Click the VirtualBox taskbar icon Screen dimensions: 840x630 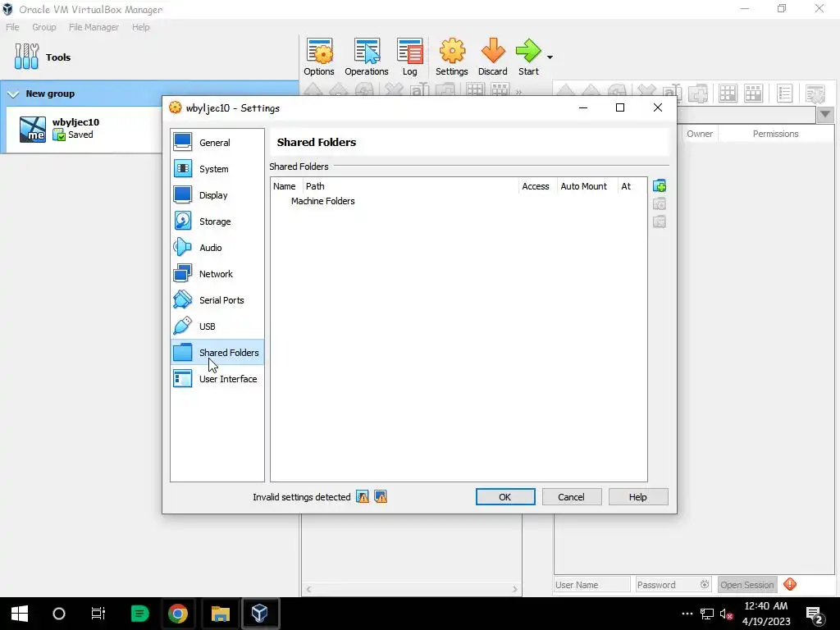pos(260,614)
